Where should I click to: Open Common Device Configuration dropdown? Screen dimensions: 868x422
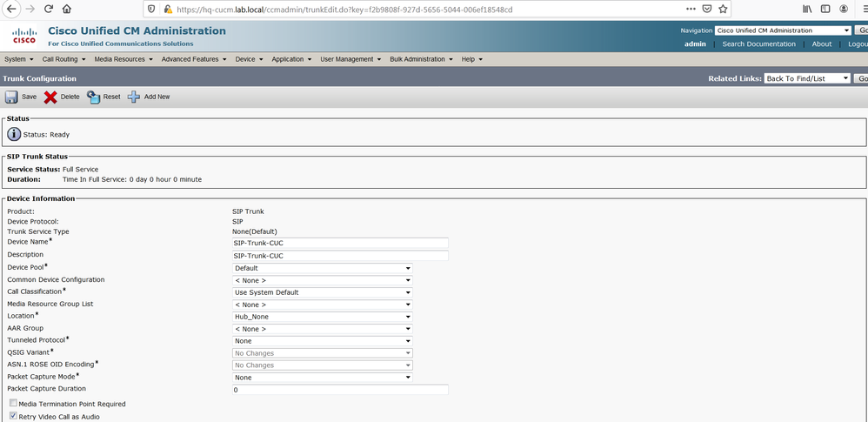click(322, 280)
